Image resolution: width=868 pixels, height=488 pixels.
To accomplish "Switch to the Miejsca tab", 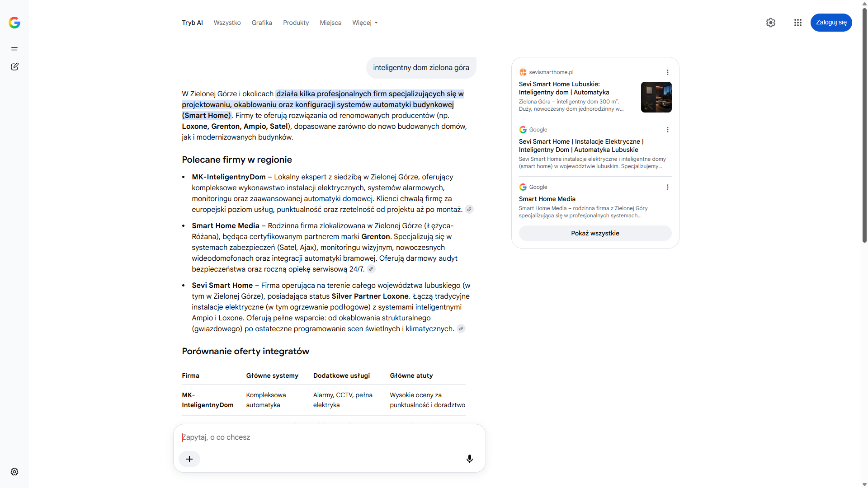I will coord(330,23).
